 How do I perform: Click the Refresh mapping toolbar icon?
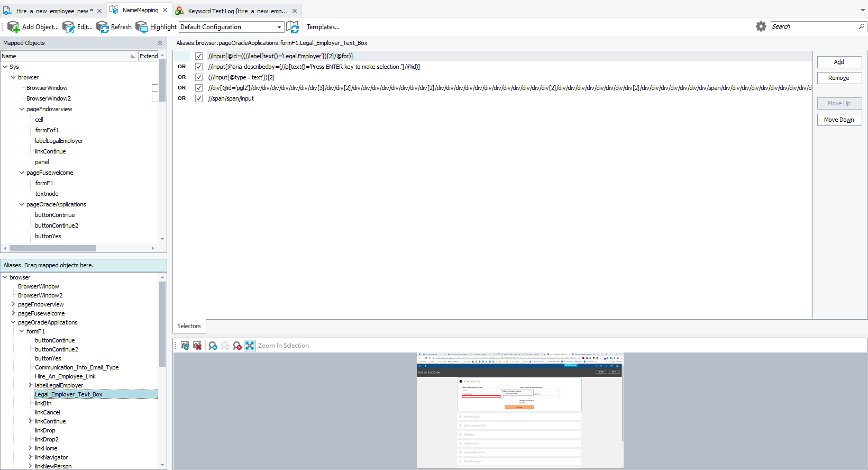point(103,27)
